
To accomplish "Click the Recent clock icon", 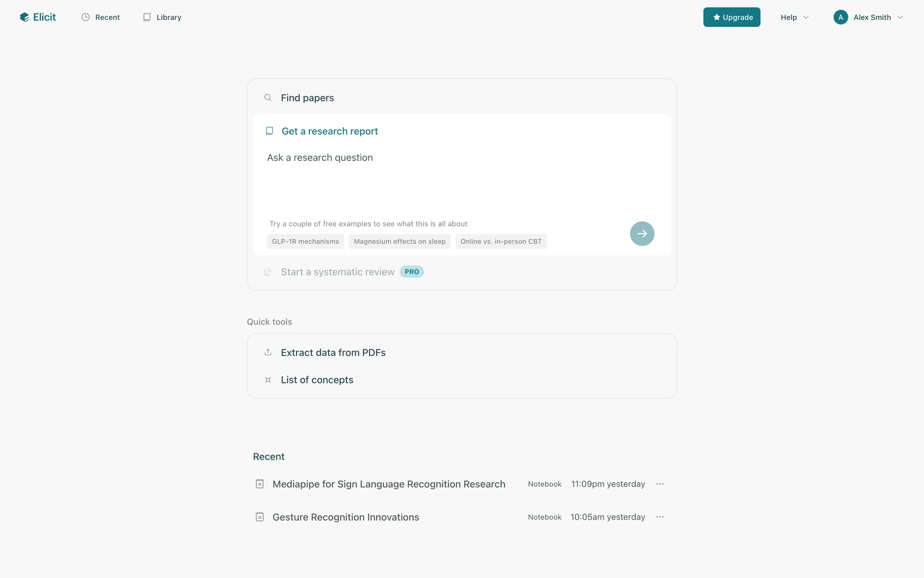I will (x=86, y=17).
